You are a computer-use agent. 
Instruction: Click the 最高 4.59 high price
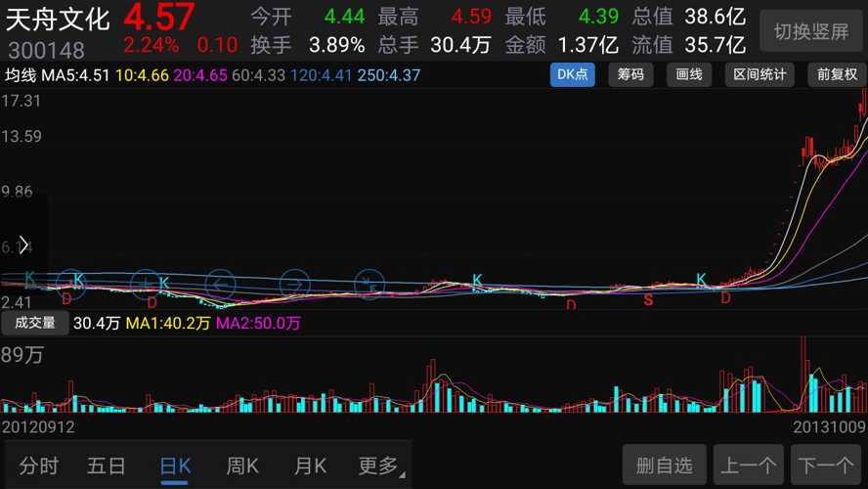coord(471,17)
